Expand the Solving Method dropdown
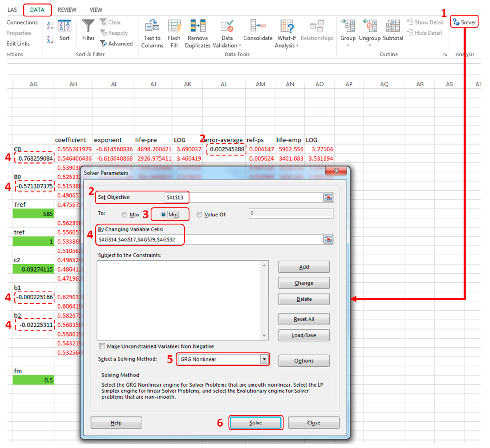The image size is (490, 448). (x=264, y=359)
